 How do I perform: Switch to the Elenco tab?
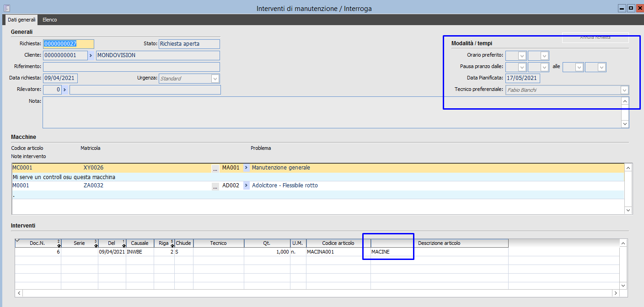(x=49, y=20)
